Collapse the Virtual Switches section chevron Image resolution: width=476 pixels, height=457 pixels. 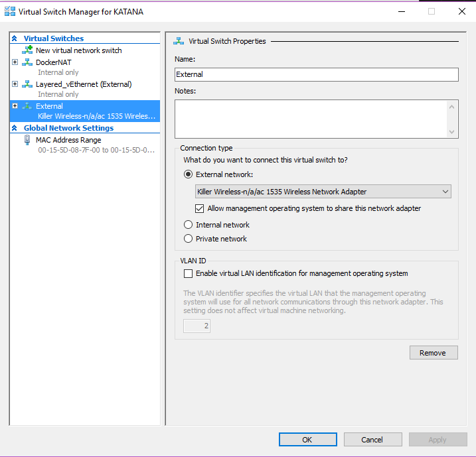(x=14, y=38)
